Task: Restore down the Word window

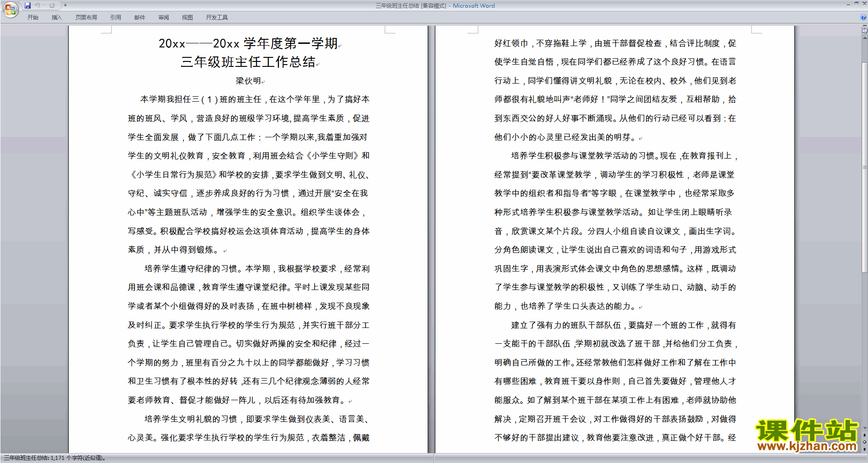Action: pos(856,4)
